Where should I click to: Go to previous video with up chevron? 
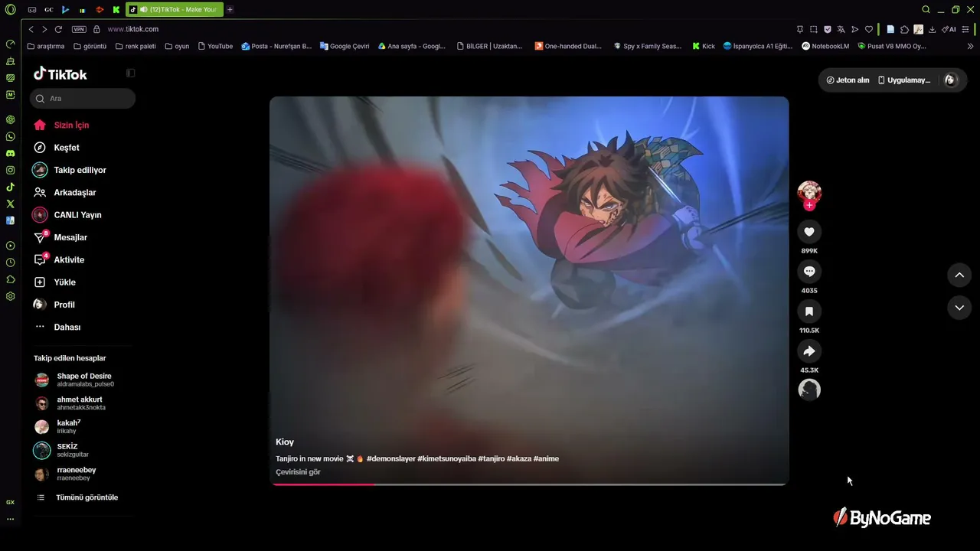[x=959, y=275]
